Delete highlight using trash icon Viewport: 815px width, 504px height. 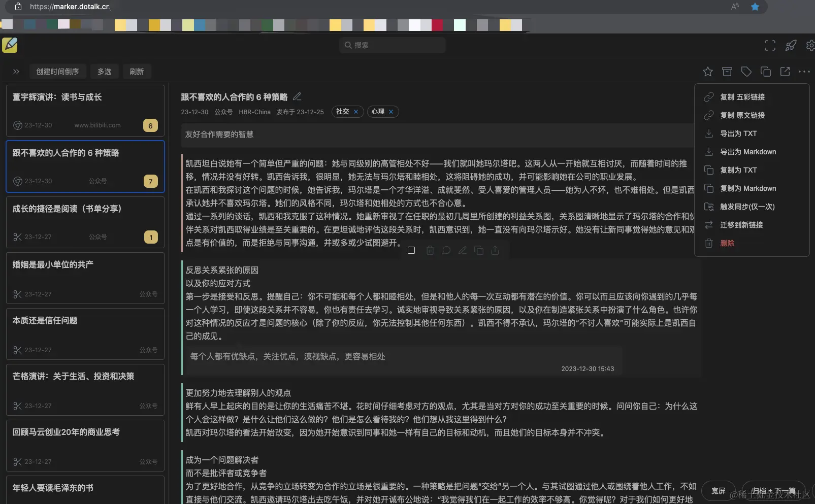click(x=430, y=250)
